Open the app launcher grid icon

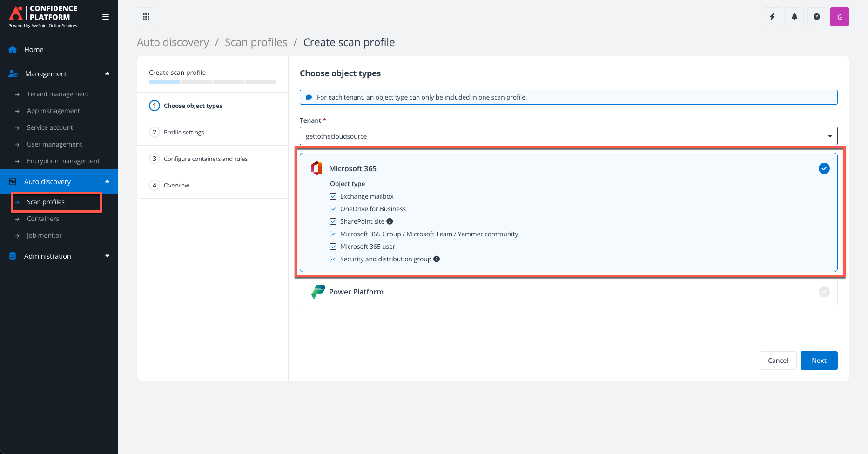pos(146,16)
